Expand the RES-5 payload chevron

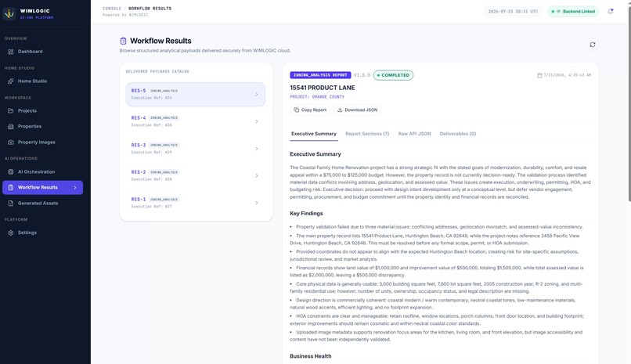click(257, 95)
